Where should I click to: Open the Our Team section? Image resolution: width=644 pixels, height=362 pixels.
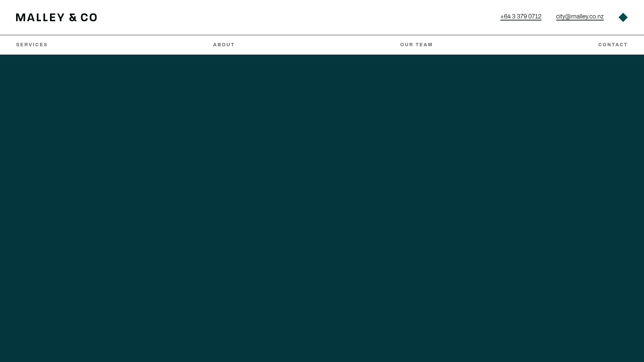pyautogui.click(x=416, y=45)
